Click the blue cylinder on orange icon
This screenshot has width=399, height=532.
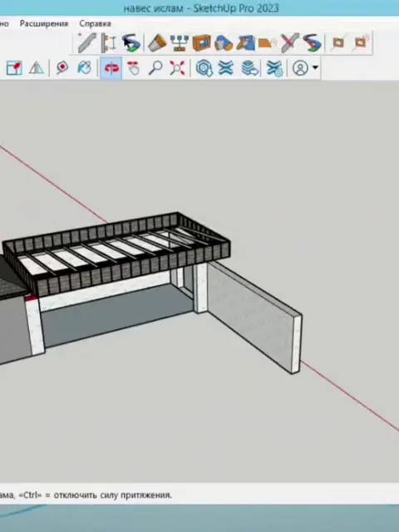click(x=224, y=42)
